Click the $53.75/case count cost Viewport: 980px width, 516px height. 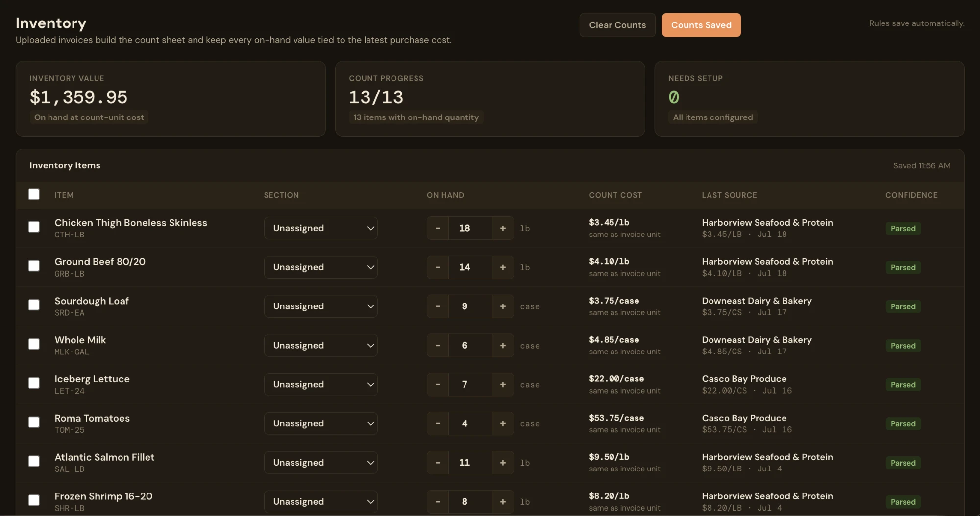[x=616, y=418]
